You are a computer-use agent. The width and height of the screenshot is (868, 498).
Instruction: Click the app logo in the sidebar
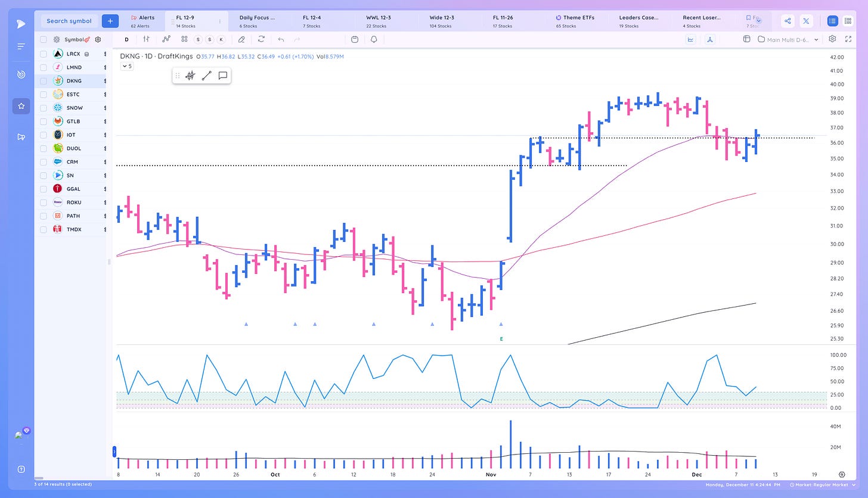point(21,24)
